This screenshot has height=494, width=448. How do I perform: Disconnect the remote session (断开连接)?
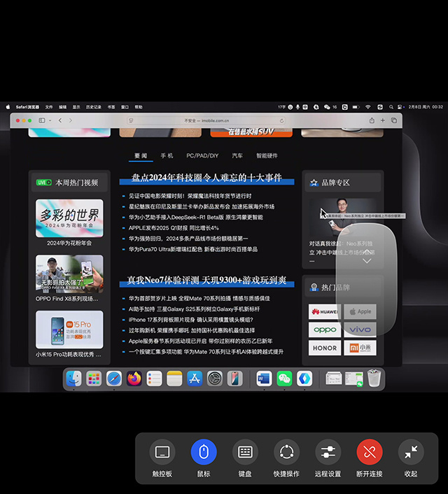[370, 452]
